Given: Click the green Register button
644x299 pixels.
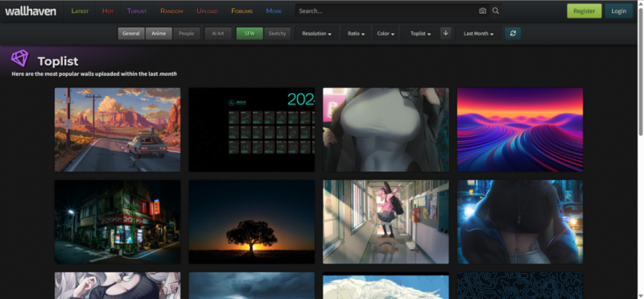Looking at the screenshot, I should [x=584, y=11].
